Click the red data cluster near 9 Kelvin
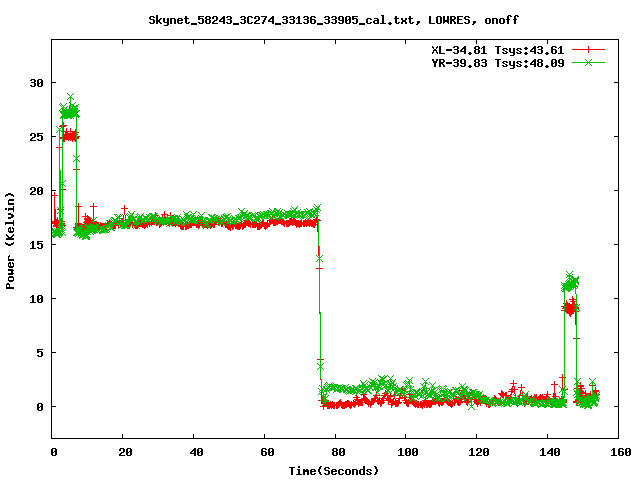 click(570, 307)
